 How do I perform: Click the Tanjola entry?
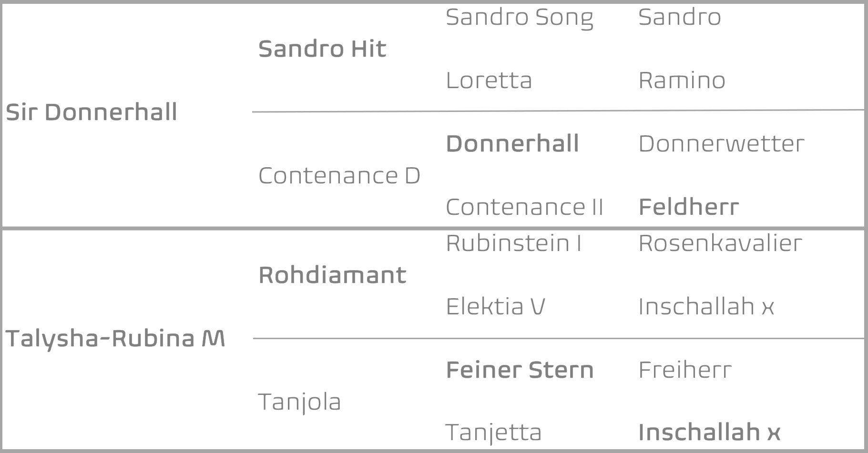pos(299,402)
